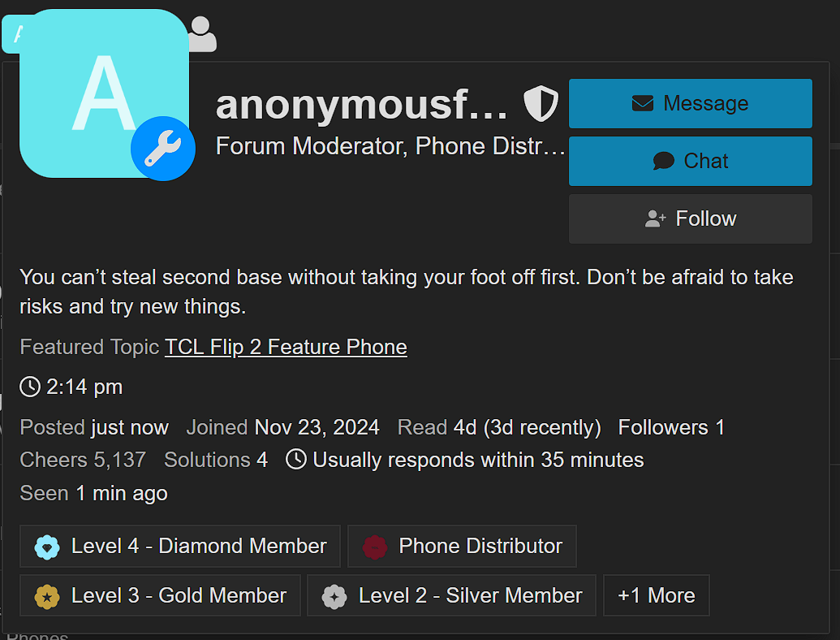This screenshot has height=640, width=840.
Task: Click the Diamond Member badge icon
Action: [47, 547]
